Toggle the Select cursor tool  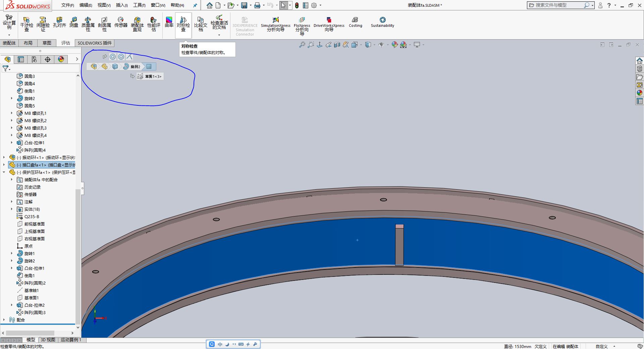283,5
